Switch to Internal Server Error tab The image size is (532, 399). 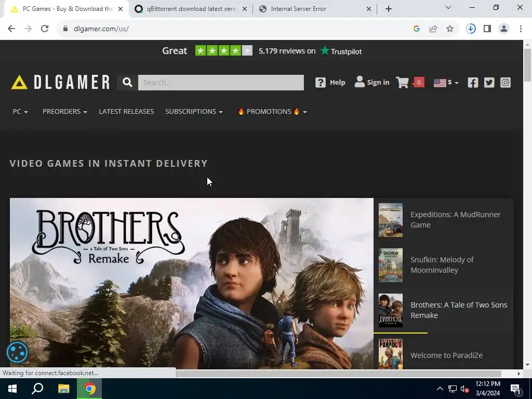point(314,9)
